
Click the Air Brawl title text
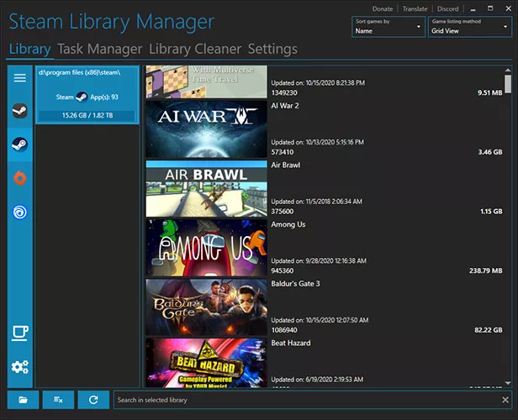(285, 165)
